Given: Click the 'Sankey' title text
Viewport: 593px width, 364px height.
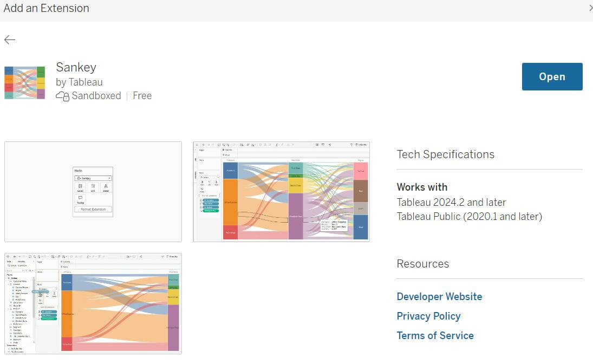Looking at the screenshot, I should (76, 67).
